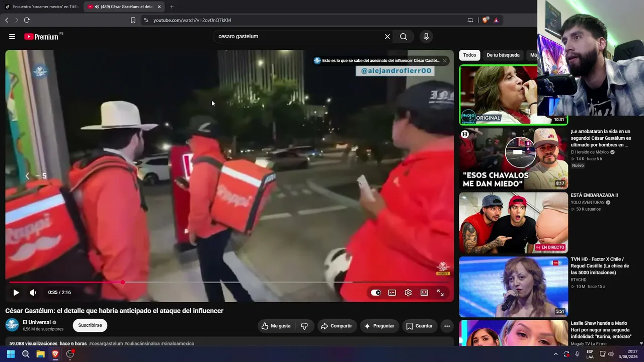Share the video with Compartir
The image size is (644, 362).
(337, 326)
